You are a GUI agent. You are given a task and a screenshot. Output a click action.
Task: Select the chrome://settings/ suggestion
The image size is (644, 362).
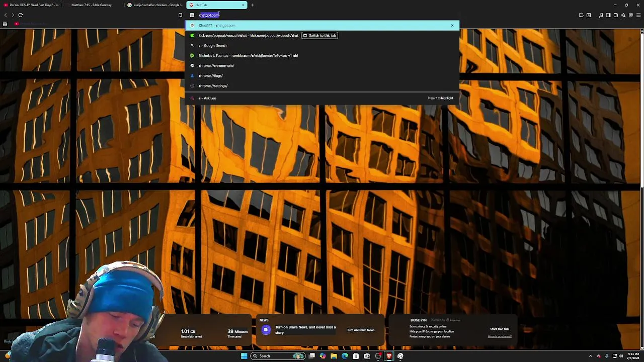[322, 85]
